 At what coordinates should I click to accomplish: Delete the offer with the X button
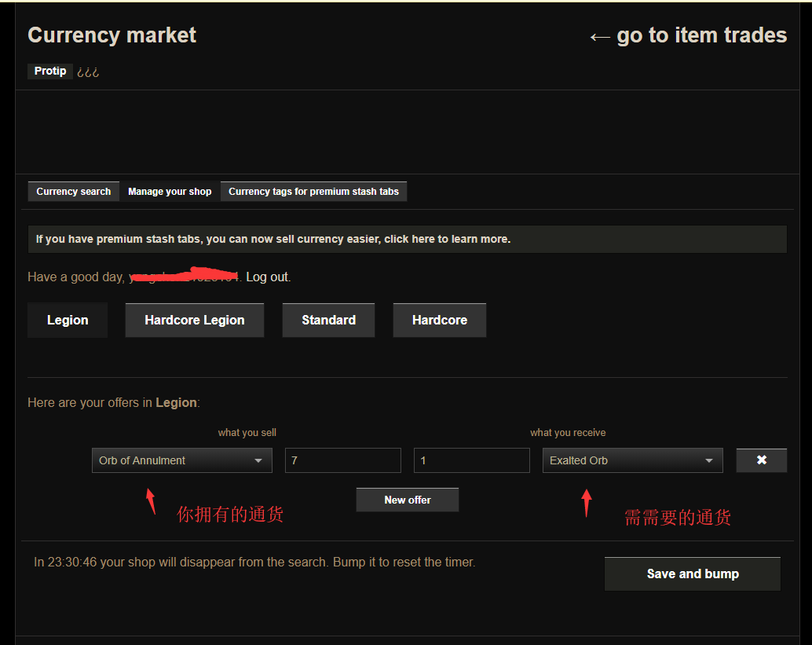pyautogui.click(x=761, y=460)
